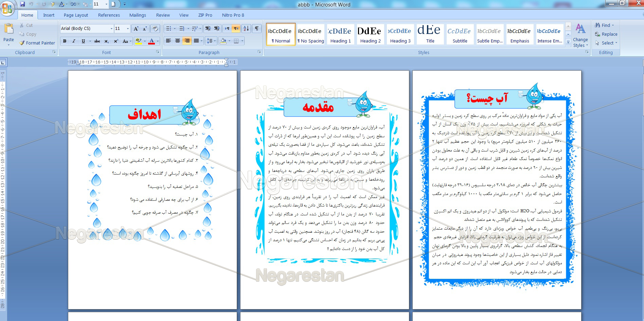Apply the red font color swatch

tap(151, 41)
